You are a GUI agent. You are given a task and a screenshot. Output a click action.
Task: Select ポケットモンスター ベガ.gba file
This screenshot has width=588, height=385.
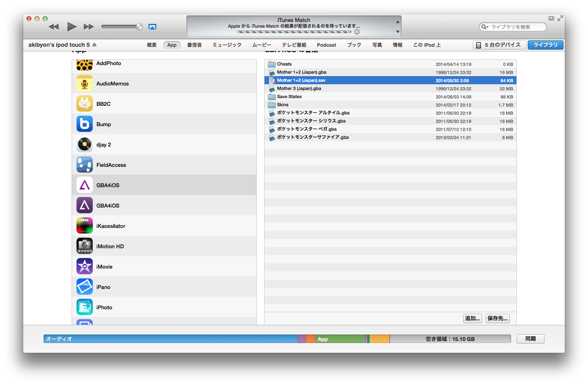390,129
